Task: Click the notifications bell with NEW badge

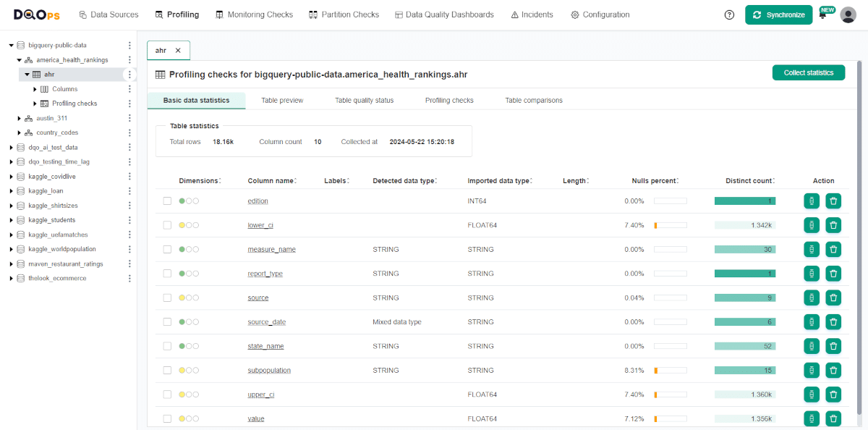Action: [824, 14]
